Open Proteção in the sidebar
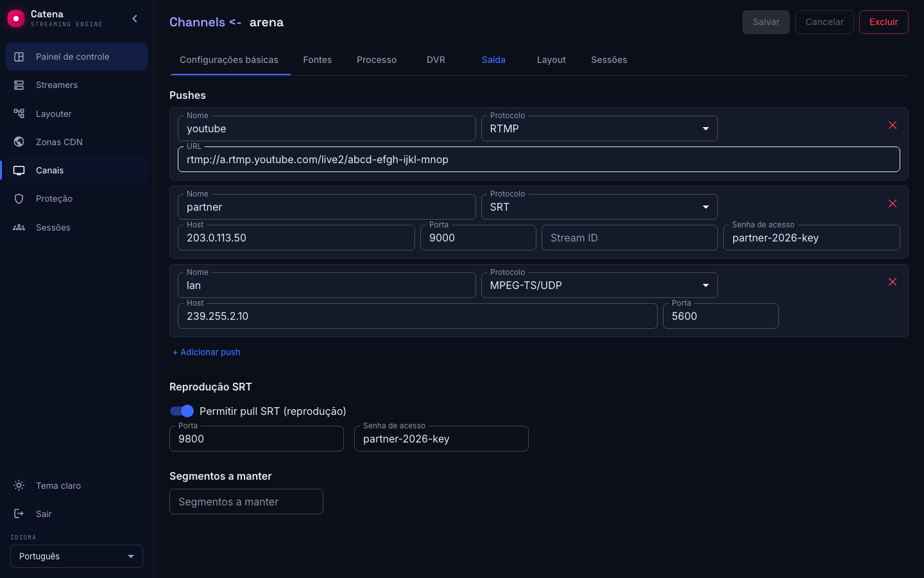924x578 pixels. pyautogui.click(x=76, y=198)
